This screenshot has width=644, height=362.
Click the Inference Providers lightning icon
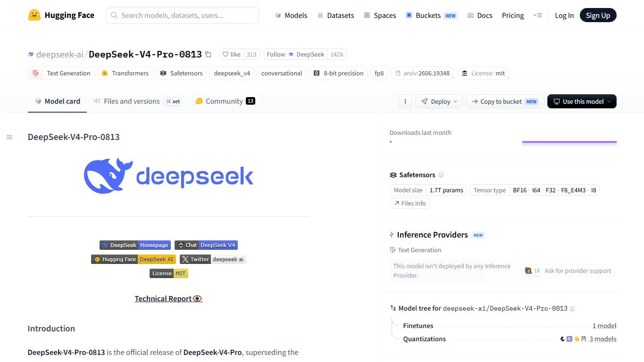pyautogui.click(x=392, y=235)
